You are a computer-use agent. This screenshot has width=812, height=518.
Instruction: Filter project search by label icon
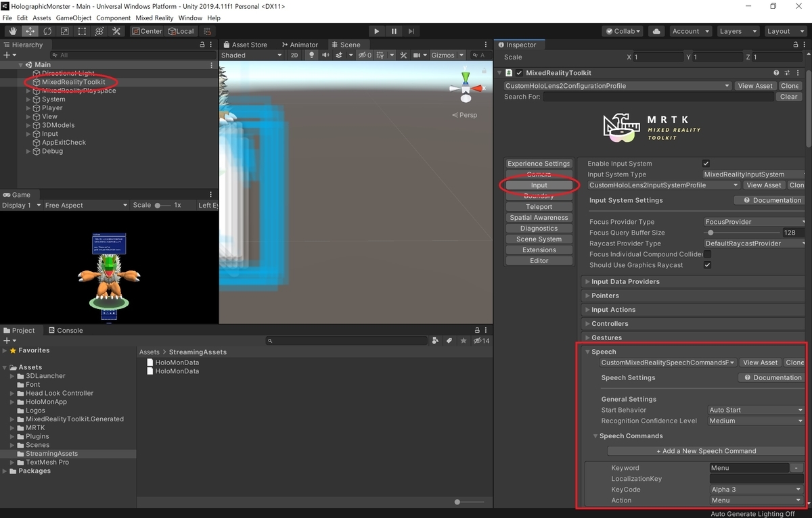(448, 341)
